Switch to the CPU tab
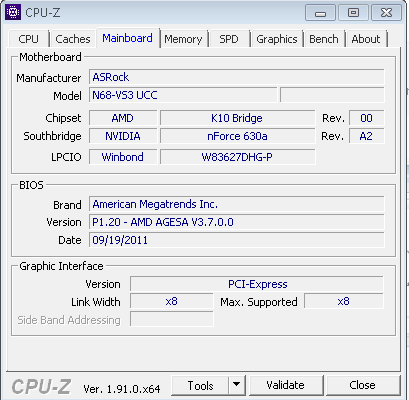The width and height of the screenshot is (409, 400). tap(29, 39)
